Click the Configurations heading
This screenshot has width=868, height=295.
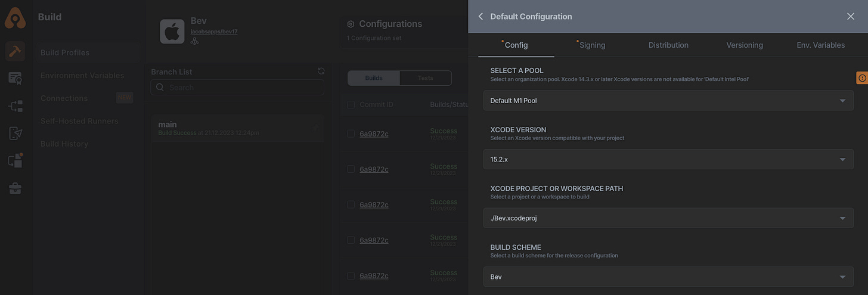(x=390, y=24)
